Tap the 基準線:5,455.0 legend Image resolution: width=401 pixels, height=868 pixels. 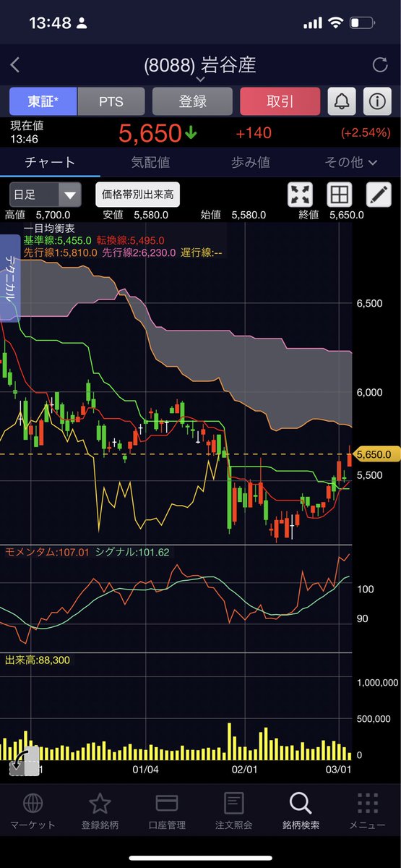point(57,240)
